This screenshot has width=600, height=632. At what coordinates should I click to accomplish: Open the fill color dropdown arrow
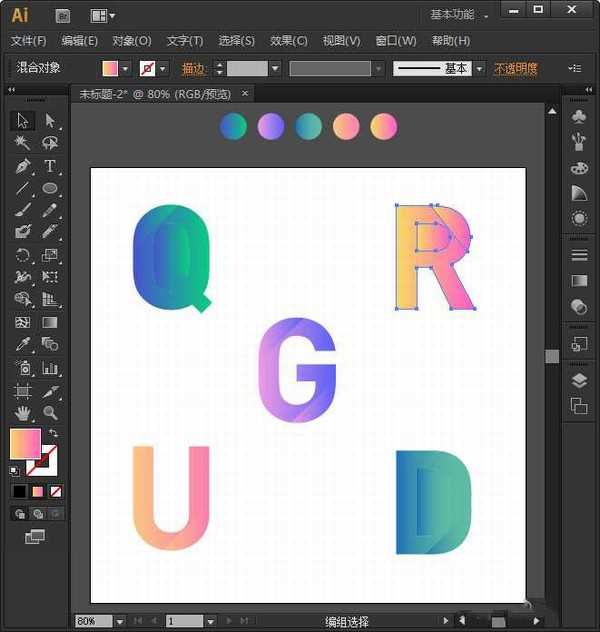(125, 68)
